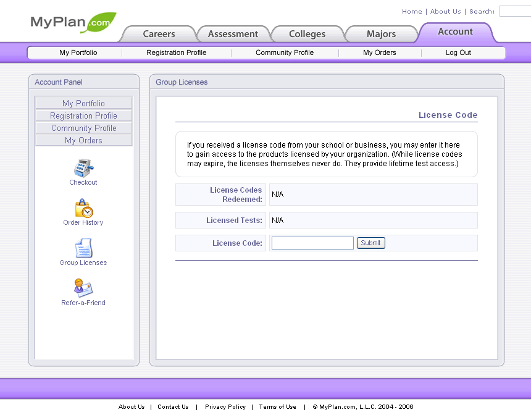Click Registration Profile button in Account Panel
Screen dimensions: 531x420
[83, 116]
